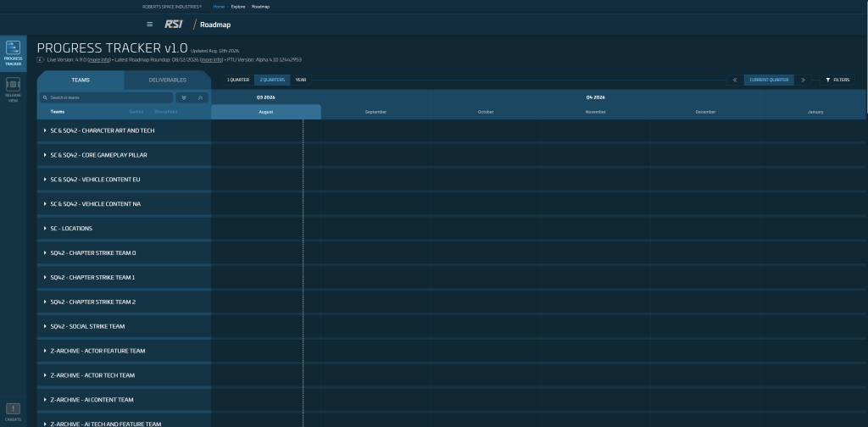This screenshot has width=868, height=427.
Task: Expand Z-Archive - AI Content Team
Action: click(124, 400)
